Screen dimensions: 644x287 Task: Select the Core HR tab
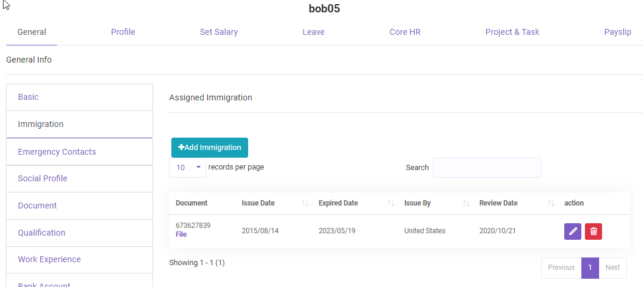405,32
